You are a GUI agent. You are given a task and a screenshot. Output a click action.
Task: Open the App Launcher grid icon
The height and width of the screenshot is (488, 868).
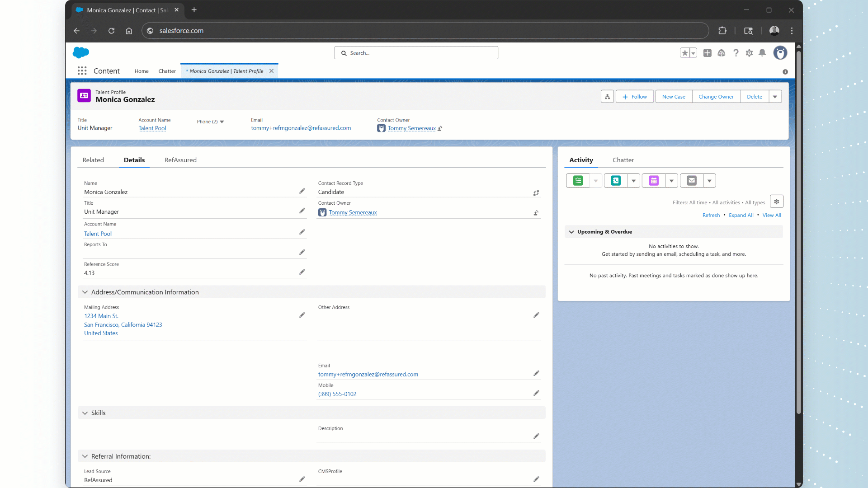tap(82, 70)
